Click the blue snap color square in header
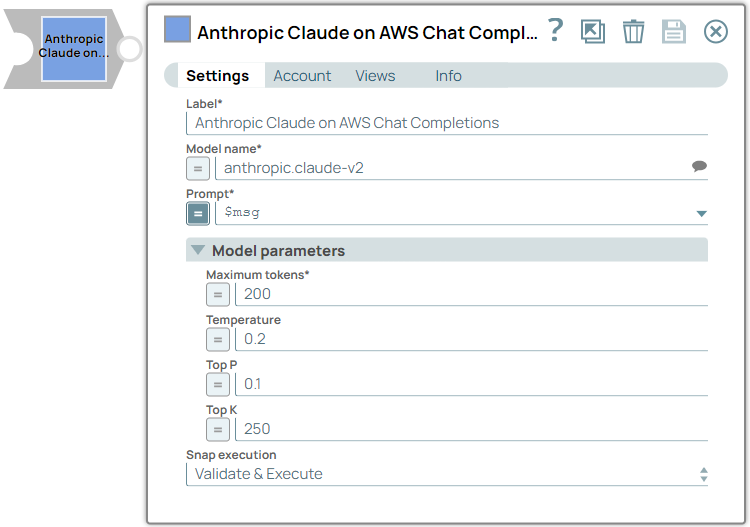 pyautogui.click(x=177, y=30)
